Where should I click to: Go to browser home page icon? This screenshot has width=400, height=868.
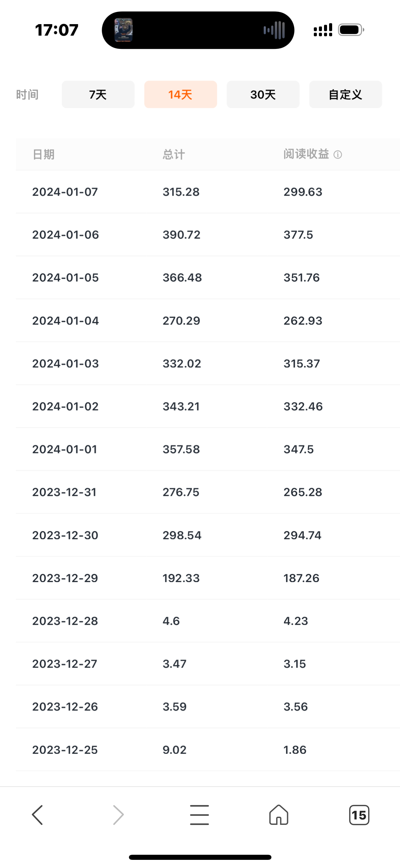[279, 815]
